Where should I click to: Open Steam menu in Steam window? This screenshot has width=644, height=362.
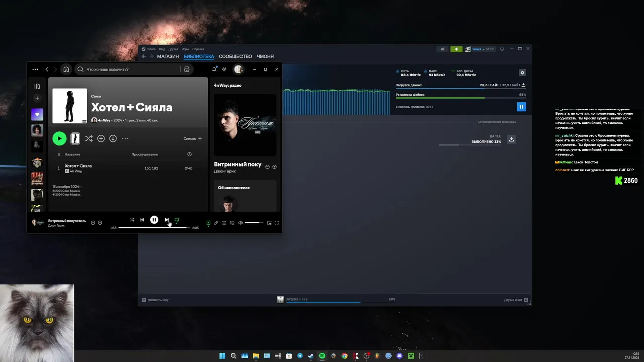pos(151,49)
